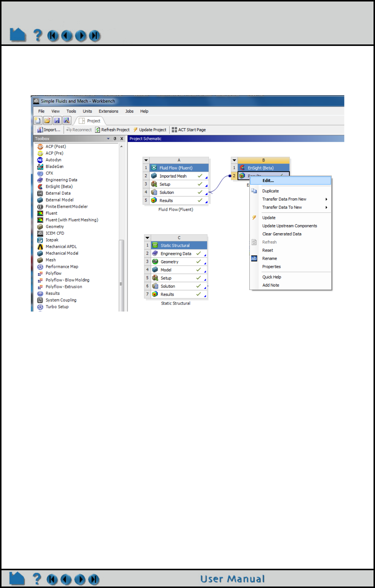This screenshot has height=588, width=375.
Task: Go to next page using the footer arrow
Action: (80, 580)
